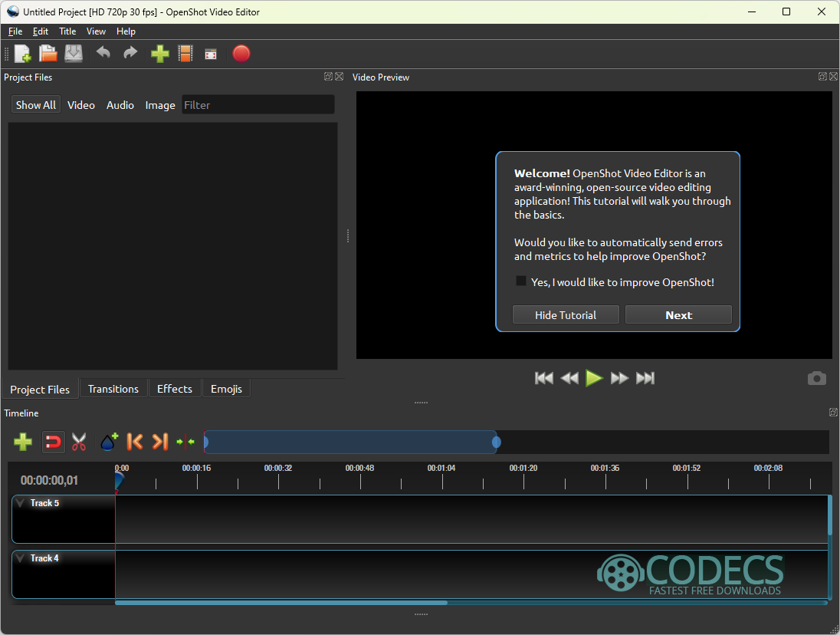Open project folder icon in toolbar
The height and width of the screenshot is (635, 840).
coord(48,54)
